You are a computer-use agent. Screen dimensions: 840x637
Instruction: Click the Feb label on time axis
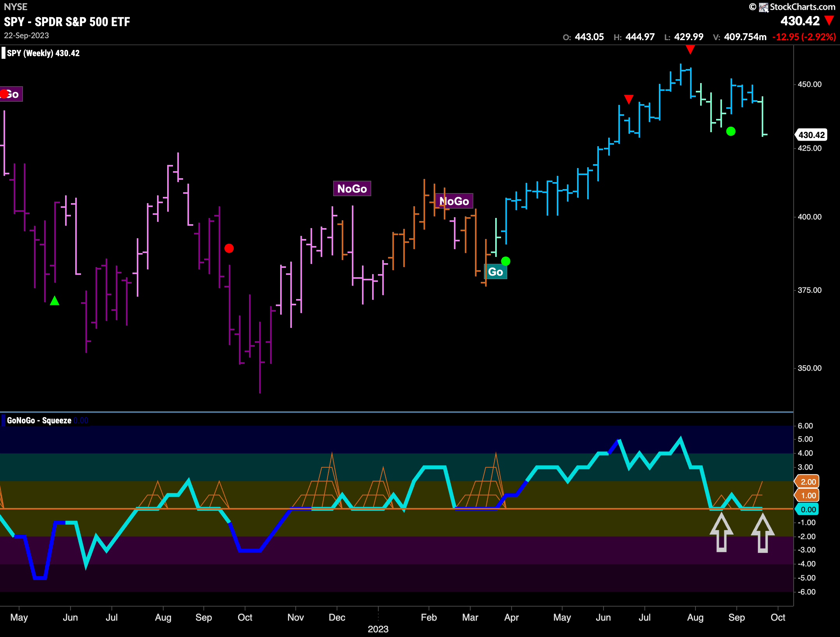tap(429, 618)
